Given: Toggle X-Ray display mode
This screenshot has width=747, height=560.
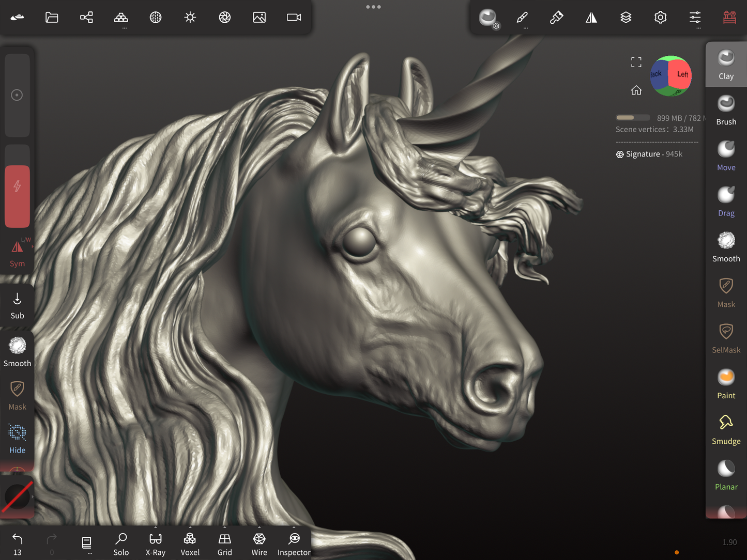Looking at the screenshot, I should (156, 544).
